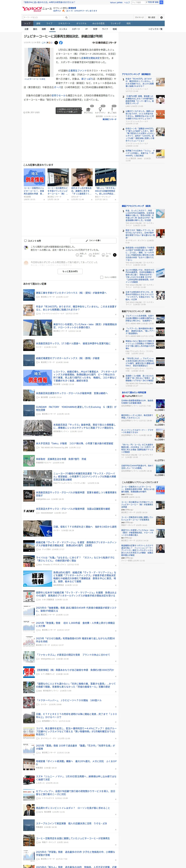Share the first comment on X
186x868 pixels.
114,255
